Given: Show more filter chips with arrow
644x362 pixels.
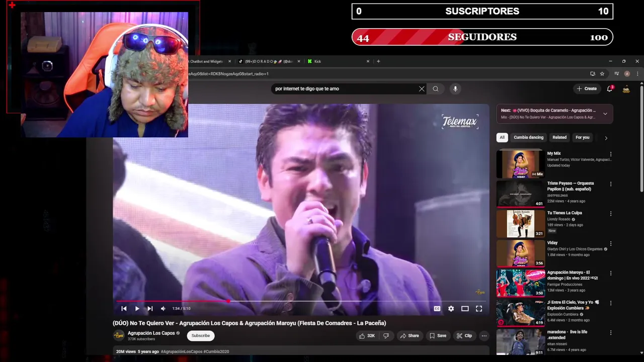Looking at the screenshot, I should 606,138.
